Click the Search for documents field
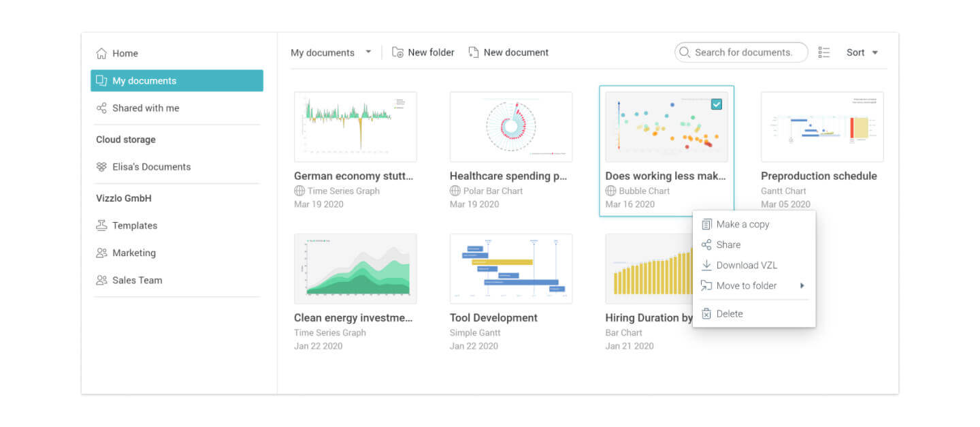Screen dimensions: 980x427 coord(743,52)
